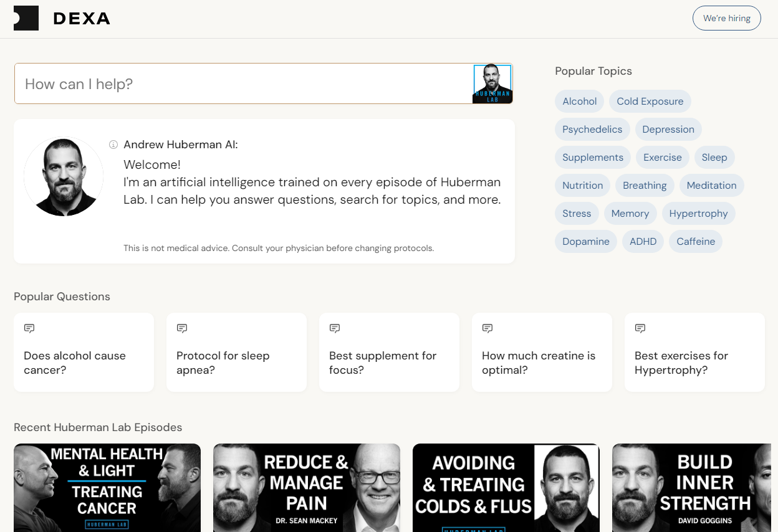Pick the Dopamine topic chip
The image size is (778, 532).
click(586, 241)
